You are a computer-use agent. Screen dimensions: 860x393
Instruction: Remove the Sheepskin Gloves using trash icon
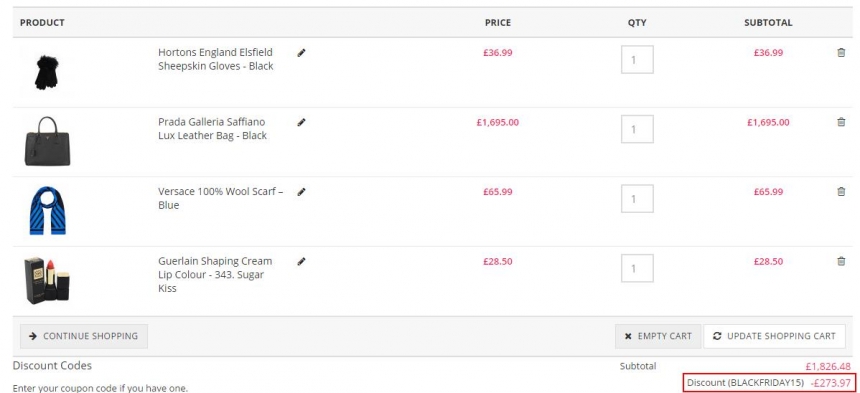(841, 53)
